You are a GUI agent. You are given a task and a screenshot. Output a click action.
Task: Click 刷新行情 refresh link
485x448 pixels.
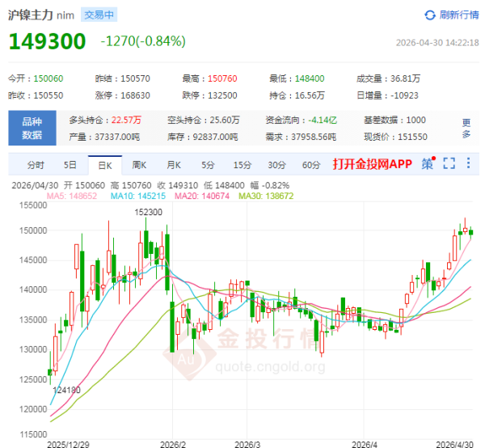(459, 15)
